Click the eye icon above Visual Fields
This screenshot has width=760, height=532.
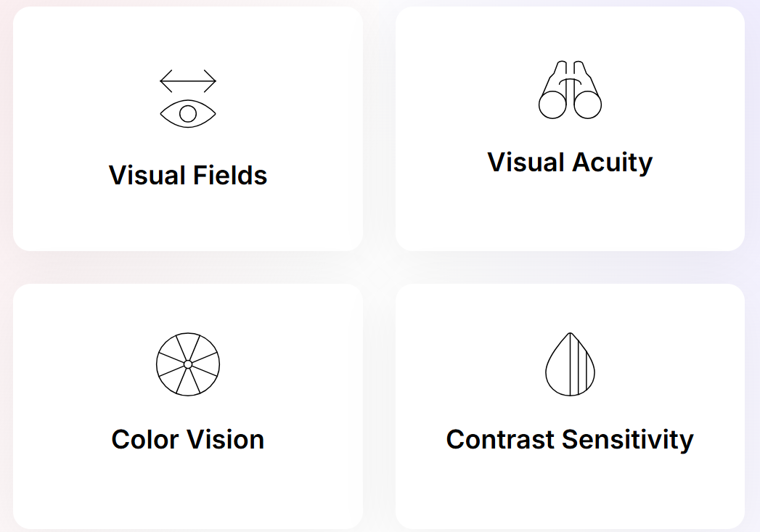click(188, 114)
